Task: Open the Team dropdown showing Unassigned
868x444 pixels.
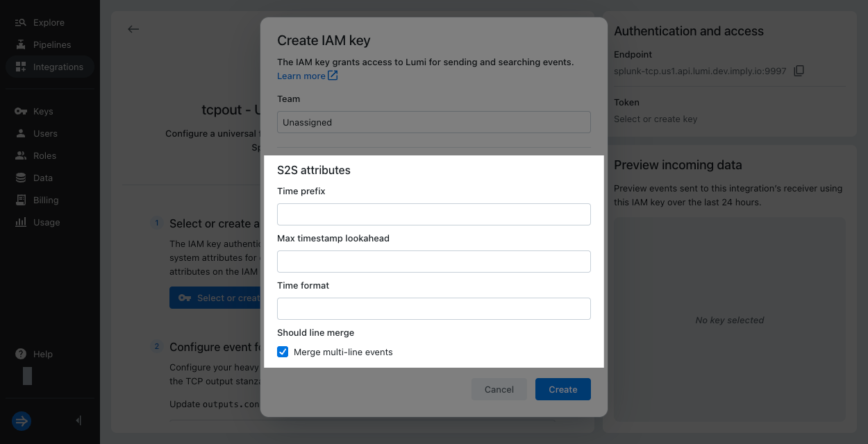Action: click(433, 121)
